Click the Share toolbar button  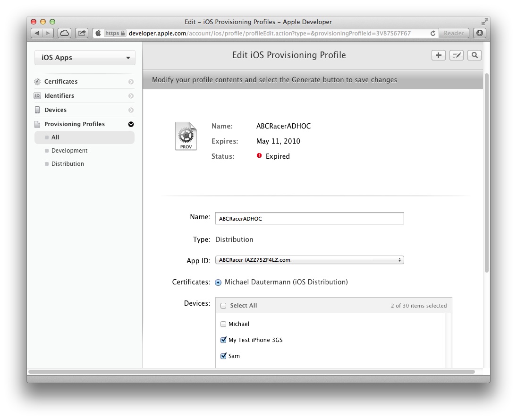[82, 33]
